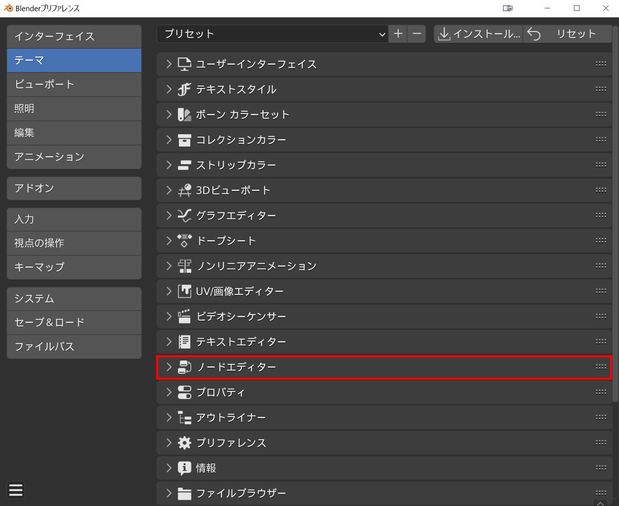Remove the theme preset with minus

pyautogui.click(x=416, y=34)
